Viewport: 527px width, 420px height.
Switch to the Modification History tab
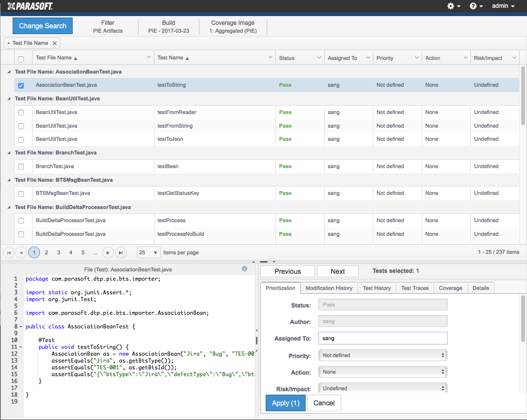329,288
